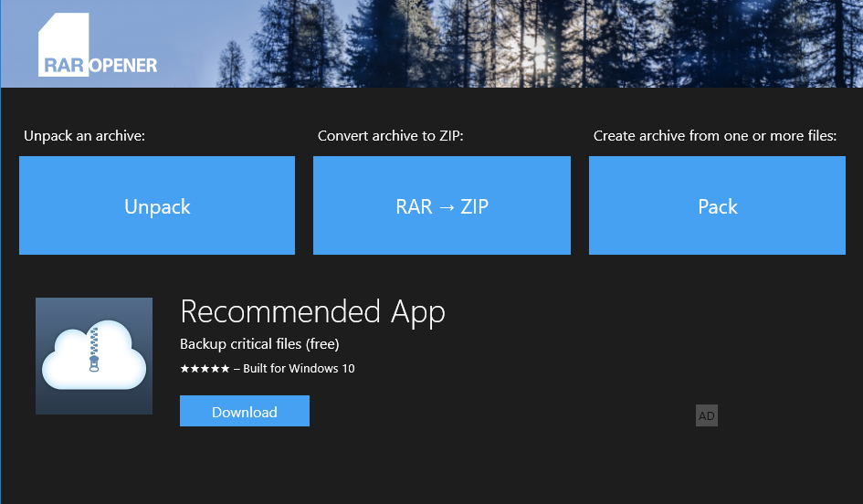Click the arrow symbol in RAR → ZIP
This screenshot has width=863, height=504.
pyautogui.click(x=446, y=207)
